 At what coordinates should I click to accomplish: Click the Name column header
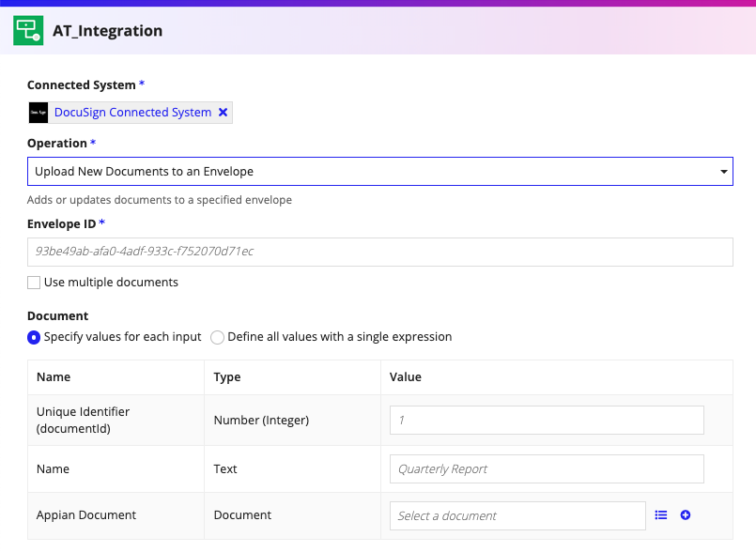click(x=54, y=377)
